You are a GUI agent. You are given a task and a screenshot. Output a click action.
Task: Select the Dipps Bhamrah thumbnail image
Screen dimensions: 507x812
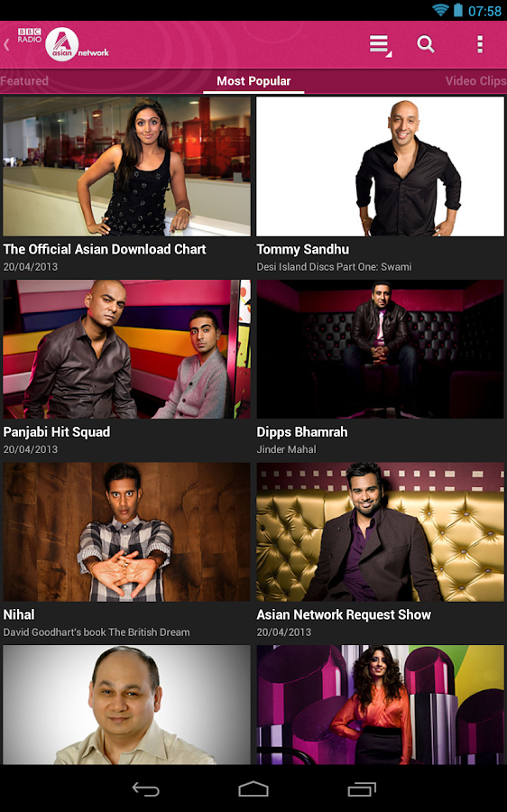click(380, 349)
